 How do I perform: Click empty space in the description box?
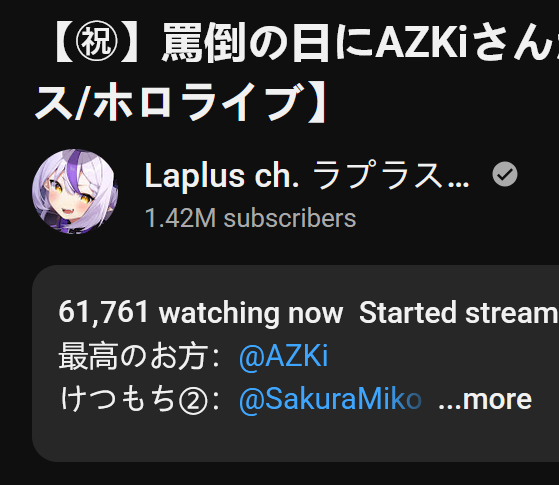coord(357,440)
